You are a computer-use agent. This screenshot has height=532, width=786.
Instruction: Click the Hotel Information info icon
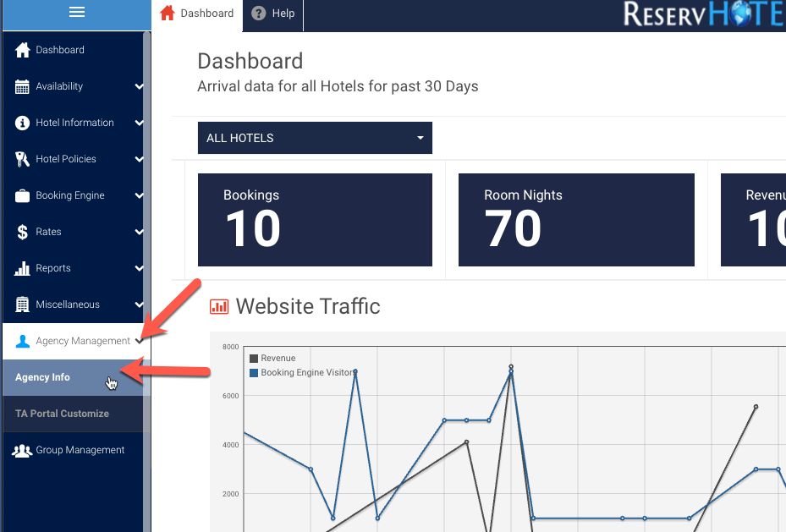[x=22, y=123]
